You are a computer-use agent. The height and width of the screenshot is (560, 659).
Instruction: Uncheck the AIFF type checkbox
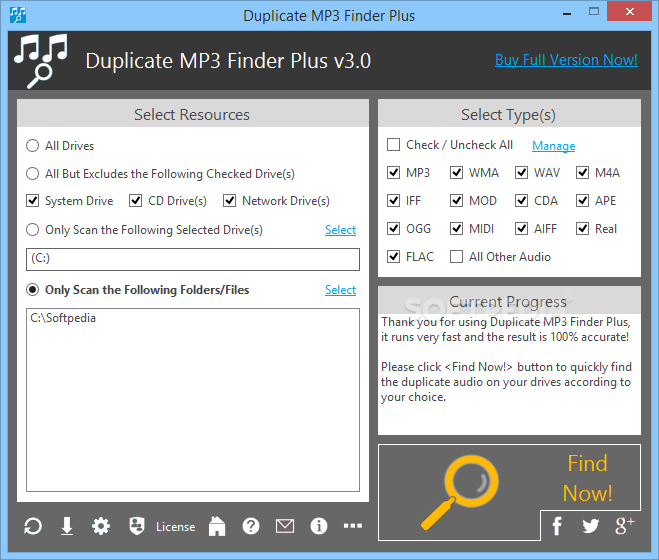522,229
